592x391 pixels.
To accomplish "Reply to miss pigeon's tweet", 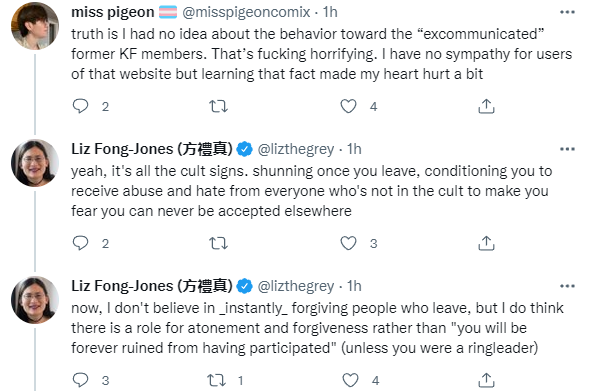I will click(80, 106).
